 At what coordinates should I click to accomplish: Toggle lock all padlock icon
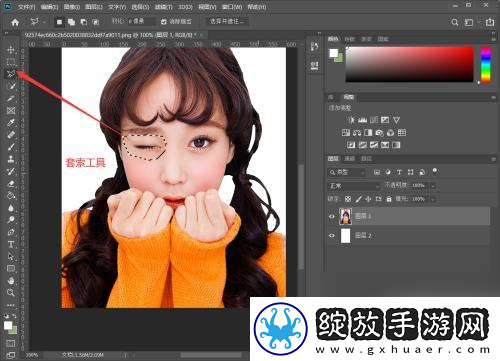389,199
